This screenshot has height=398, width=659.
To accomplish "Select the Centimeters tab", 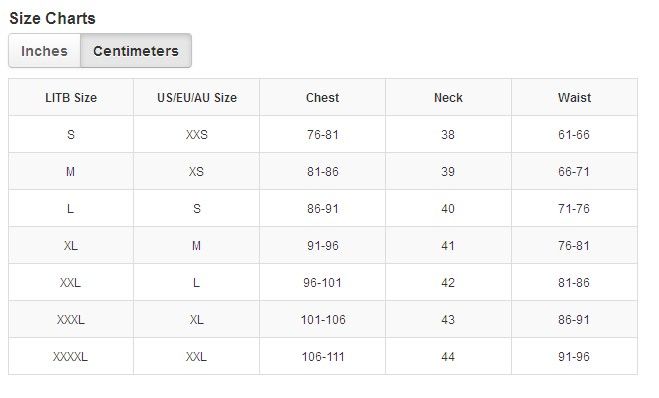I will pyautogui.click(x=136, y=51).
